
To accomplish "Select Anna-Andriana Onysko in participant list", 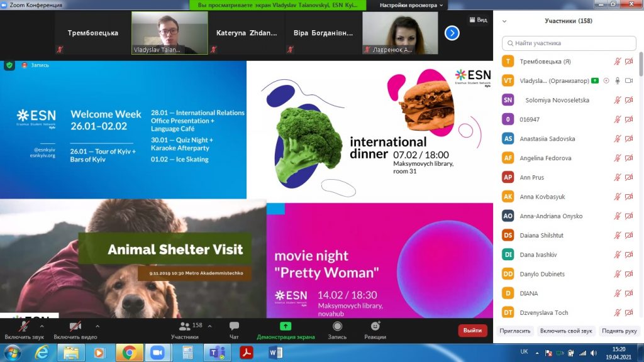I will coord(569,216).
